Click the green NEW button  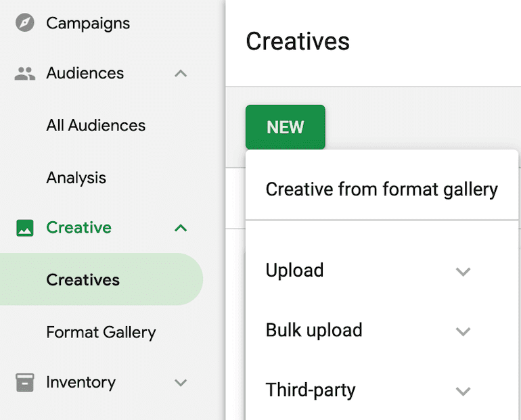[x=285, y=127]
